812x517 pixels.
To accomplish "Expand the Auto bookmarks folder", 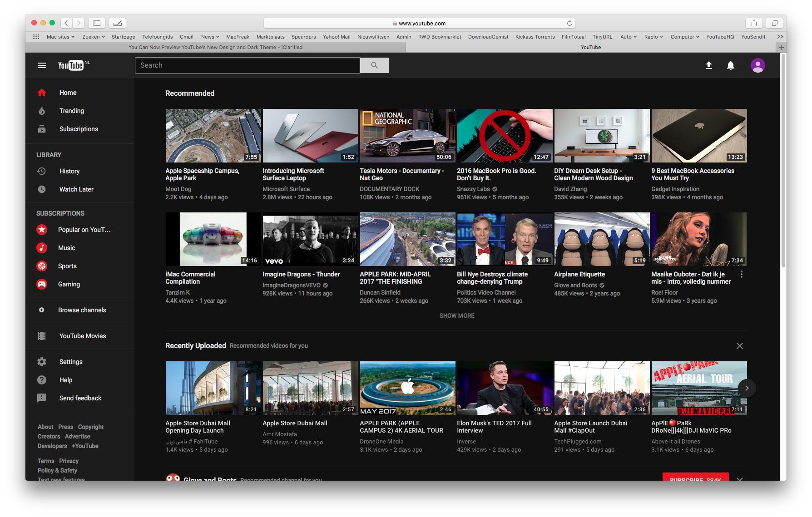I will coord(629,37).
